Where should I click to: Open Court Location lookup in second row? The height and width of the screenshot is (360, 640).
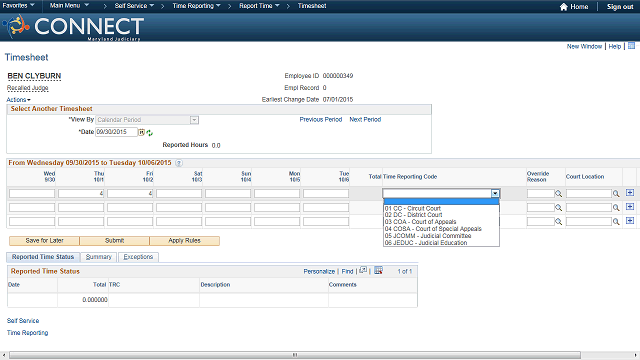[616, 208]
